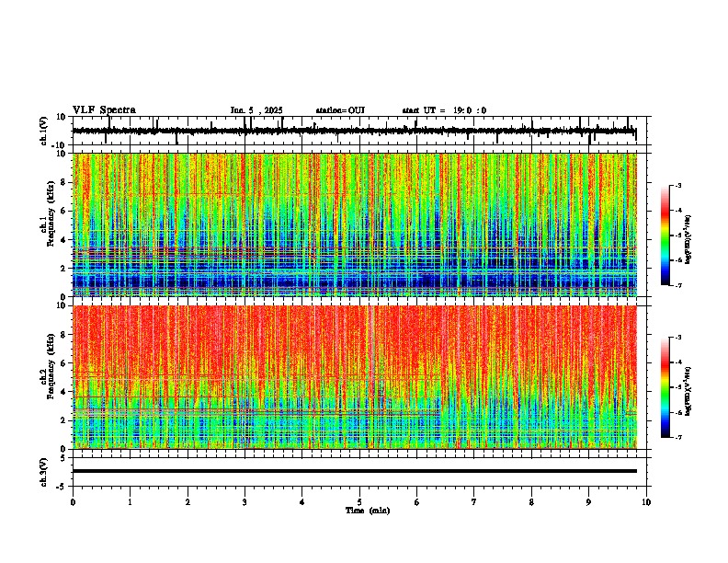Click time axis tick label "1"

coord(130,502)
